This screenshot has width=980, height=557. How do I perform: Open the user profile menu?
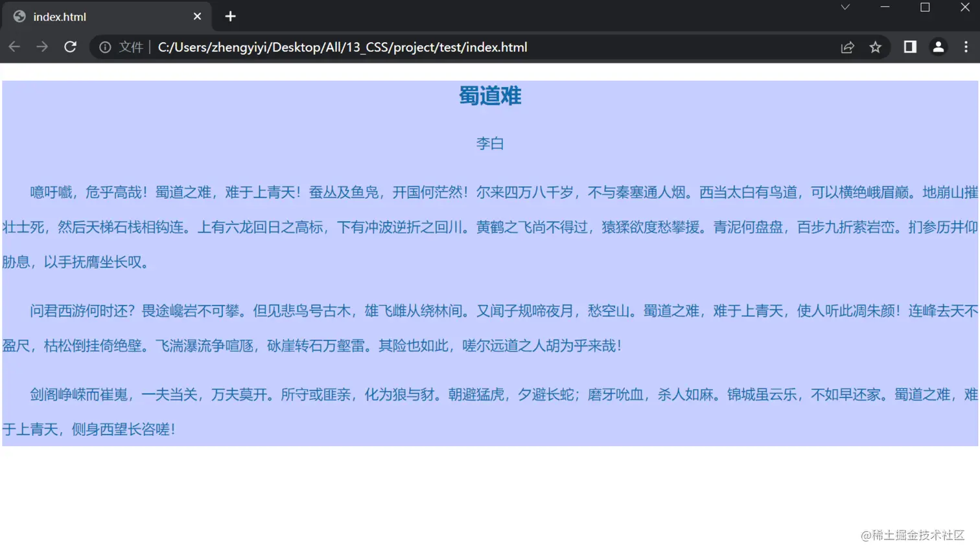click(938, 47)
